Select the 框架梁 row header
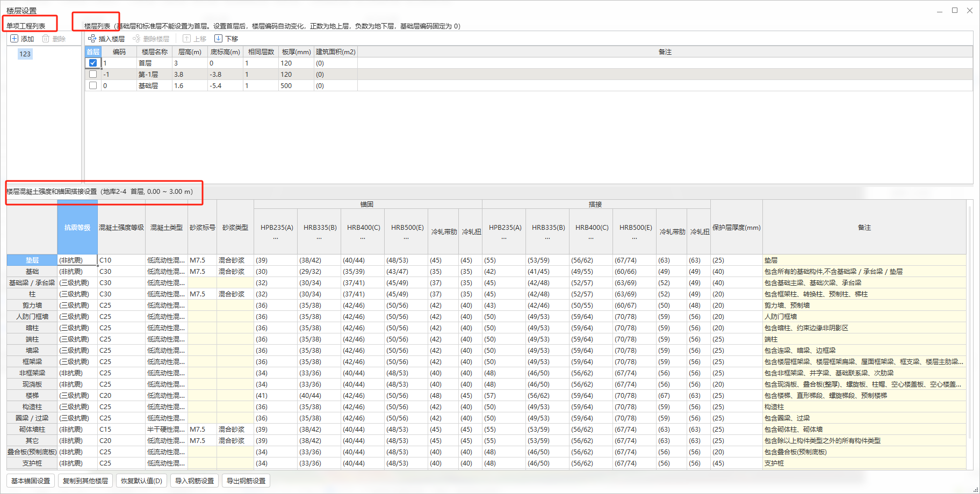Image resolution: width=980 pixels, height=494 pixels. point(32,361)
